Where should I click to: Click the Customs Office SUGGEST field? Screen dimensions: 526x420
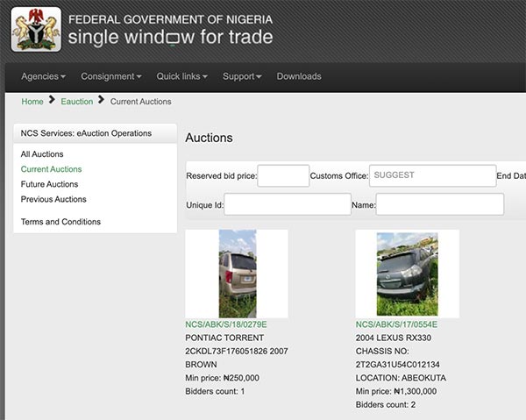coord(433,175)
